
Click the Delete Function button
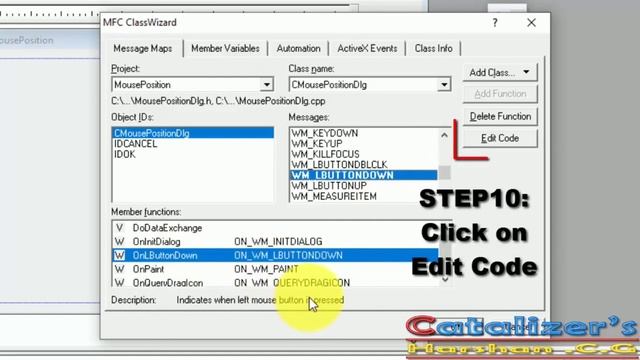(x=500, y=116)
